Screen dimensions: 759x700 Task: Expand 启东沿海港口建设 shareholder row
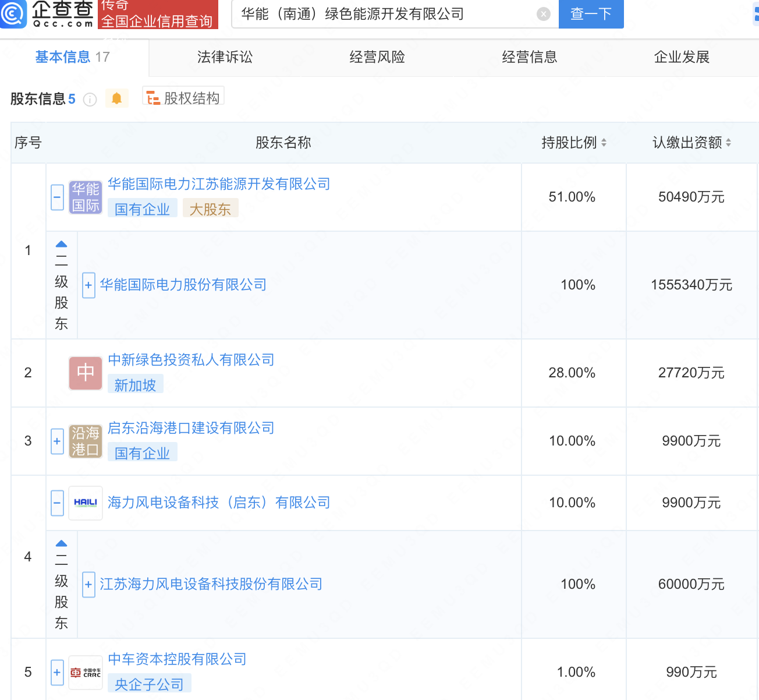pos(57,441)
